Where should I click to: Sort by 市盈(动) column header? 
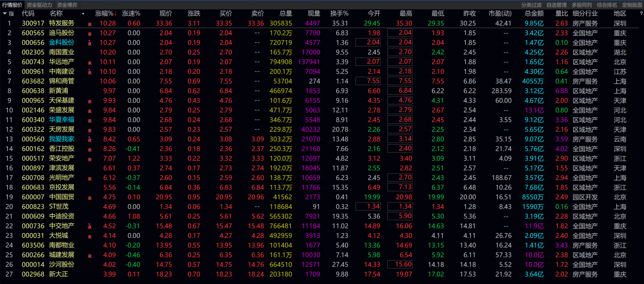tap(500, 13)
